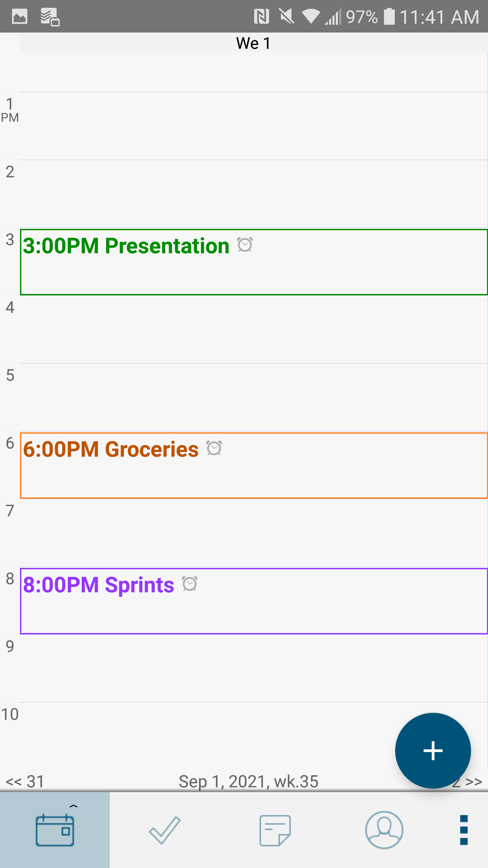Tap alarm icon on Groceries event

point(214,448)
